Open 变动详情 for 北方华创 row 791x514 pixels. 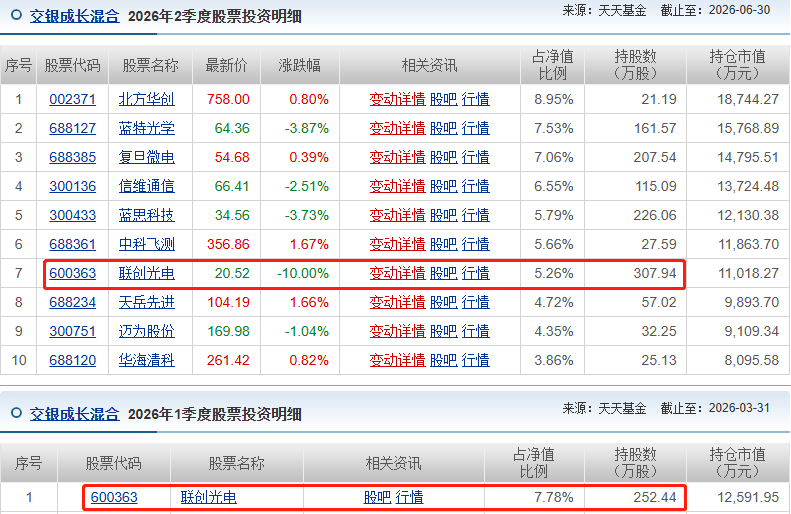tap(398, 99)
